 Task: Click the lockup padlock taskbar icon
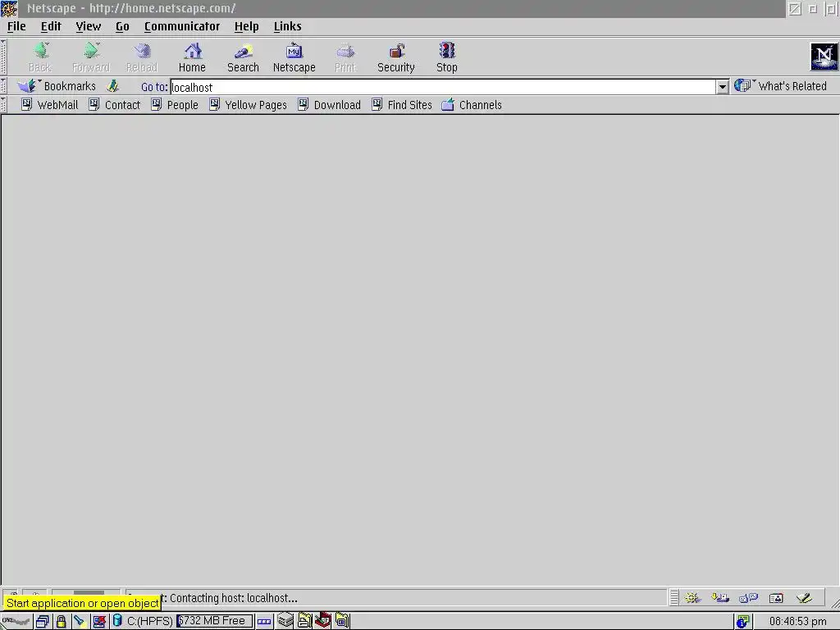[61, 621]
